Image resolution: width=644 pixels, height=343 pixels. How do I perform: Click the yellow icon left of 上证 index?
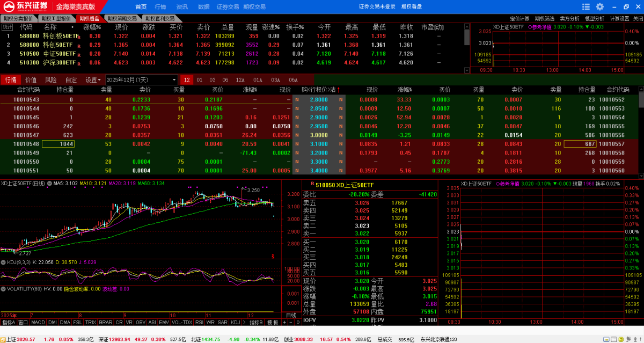point(2,339)
